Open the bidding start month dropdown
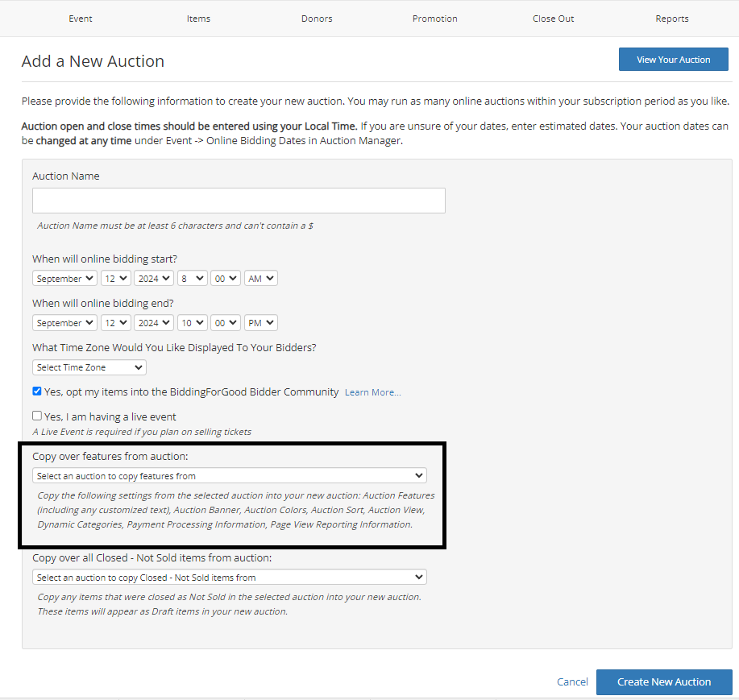Screen dimensions: 739x700 (x=64, y=279)
